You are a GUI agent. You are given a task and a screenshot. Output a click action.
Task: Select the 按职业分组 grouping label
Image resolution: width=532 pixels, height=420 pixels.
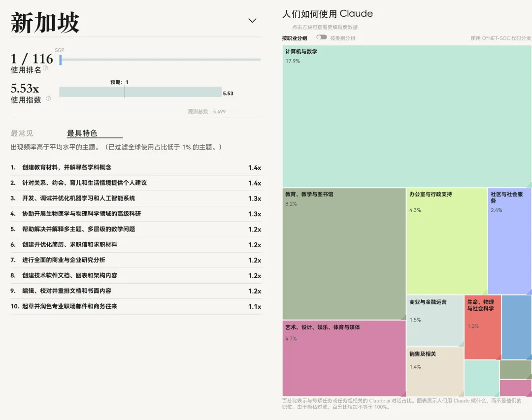click(x=295, y=38)
